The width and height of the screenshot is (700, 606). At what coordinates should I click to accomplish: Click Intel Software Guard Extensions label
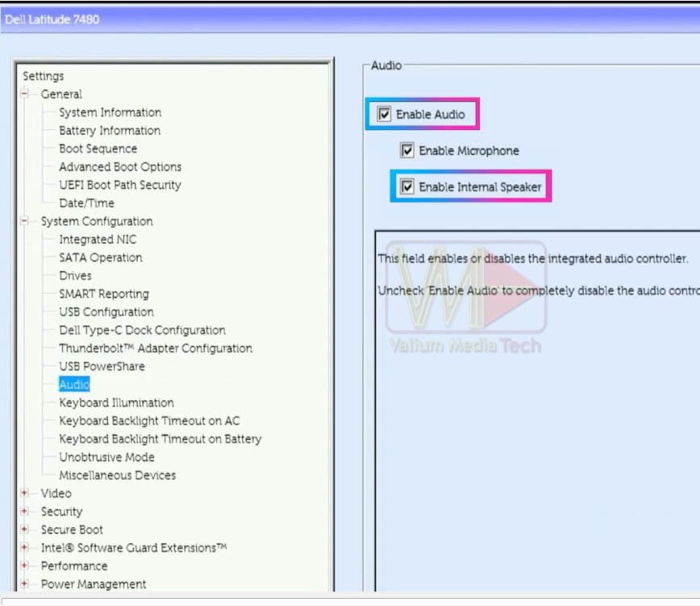point(134,548)
